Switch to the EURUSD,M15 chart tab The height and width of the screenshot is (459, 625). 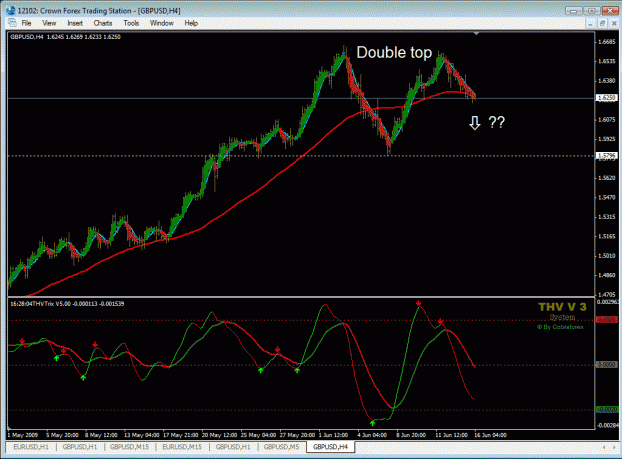pyautogui.click(x=182, y=447)
